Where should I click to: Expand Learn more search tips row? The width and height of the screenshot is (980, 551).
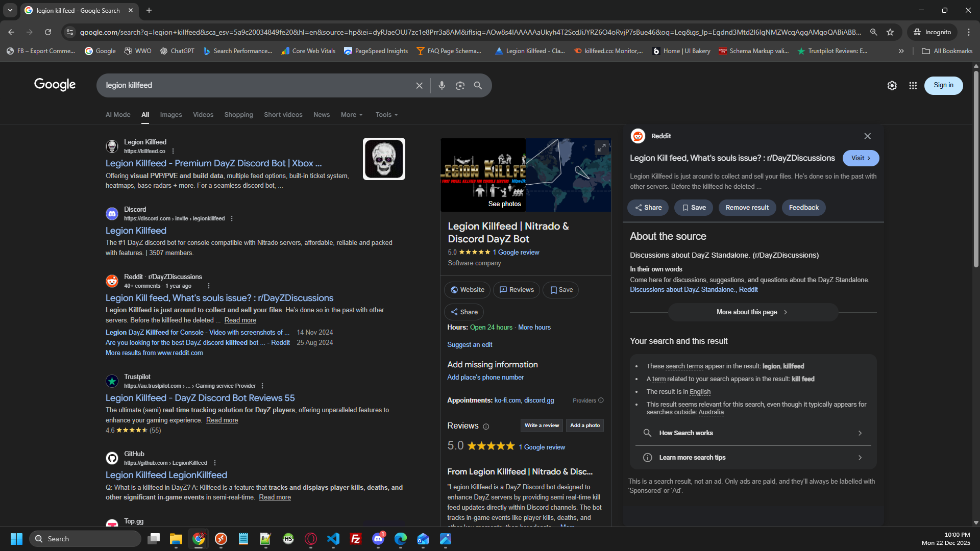click(753, 458)
